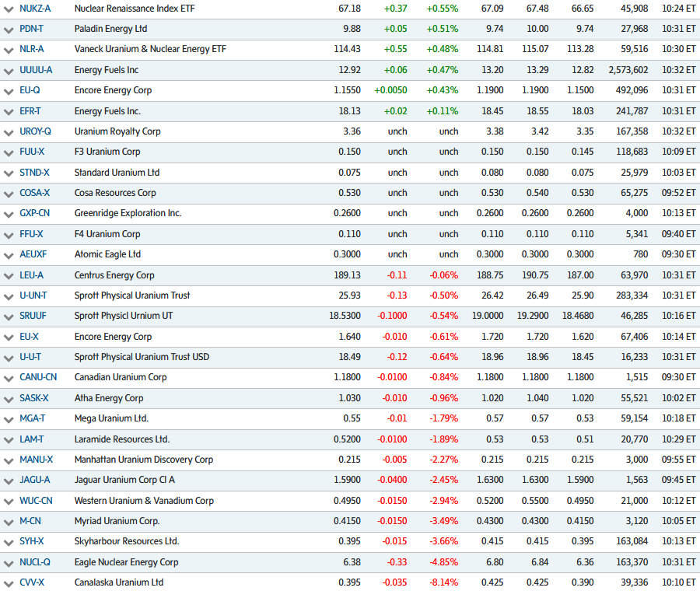
Task: Open the UUUU-A ticker link
Action: pyautogui.click(x=36, y=70)
